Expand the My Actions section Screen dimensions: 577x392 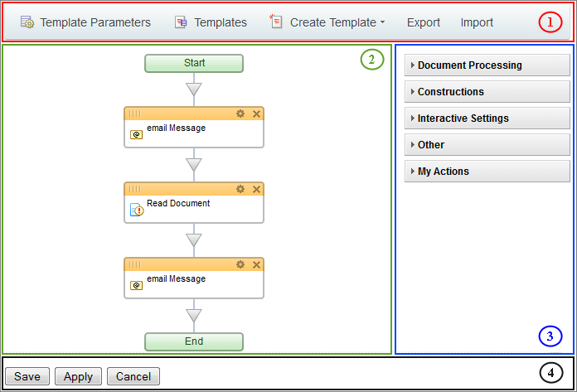(x=487, y=171)
